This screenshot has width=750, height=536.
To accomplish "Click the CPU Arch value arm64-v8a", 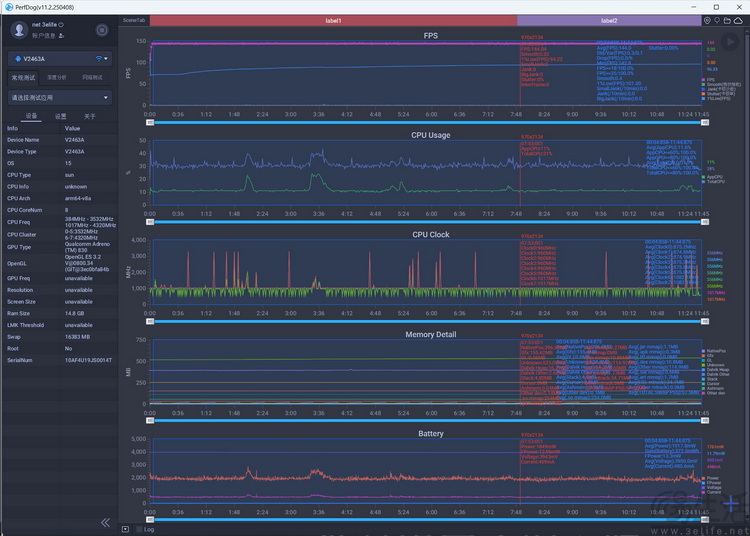I will (78, 198).
